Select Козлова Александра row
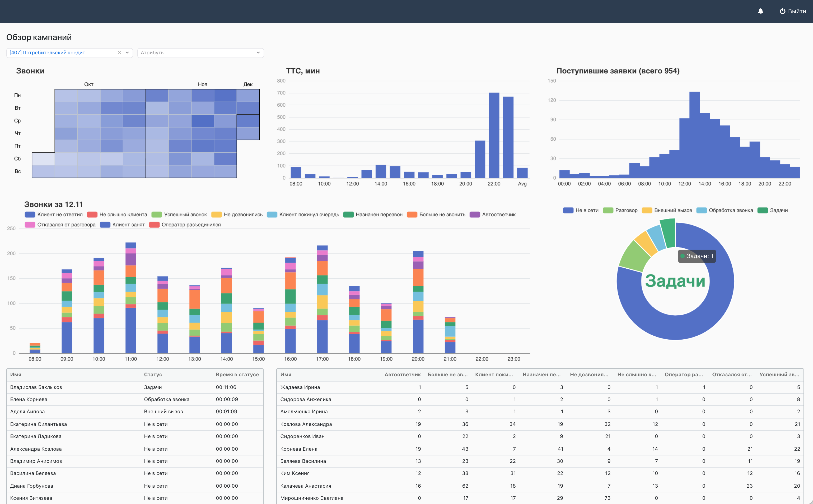 pyautogui.click(x=540, y=424)
